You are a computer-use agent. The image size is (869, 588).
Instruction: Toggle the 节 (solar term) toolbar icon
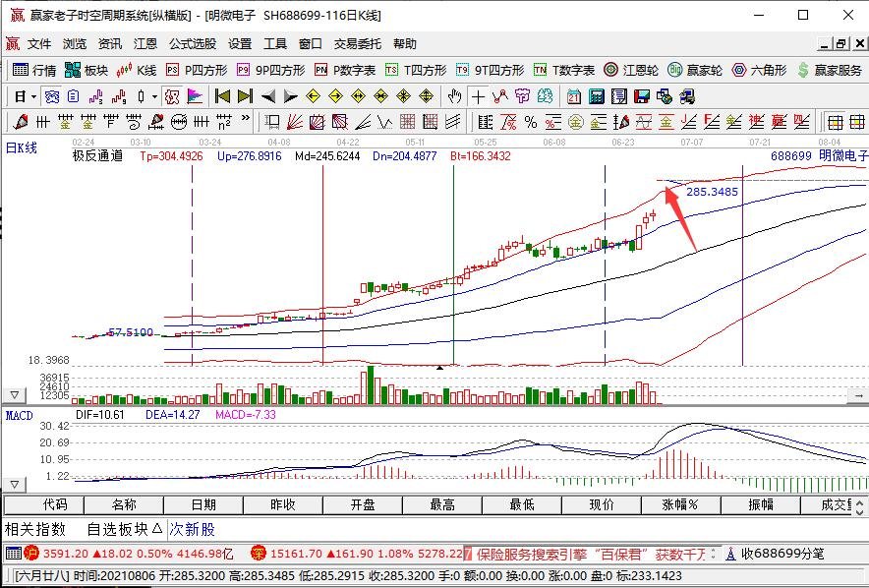point(522,97)
